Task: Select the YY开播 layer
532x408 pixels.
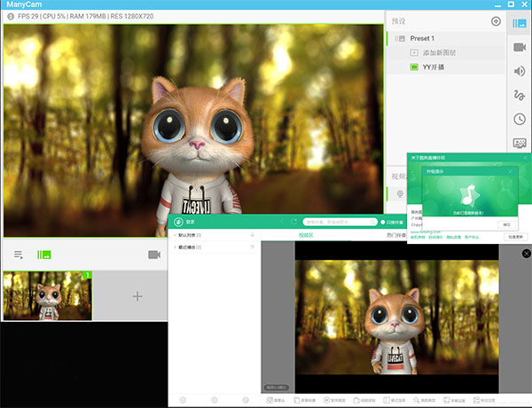Action: tap(446, 67)
